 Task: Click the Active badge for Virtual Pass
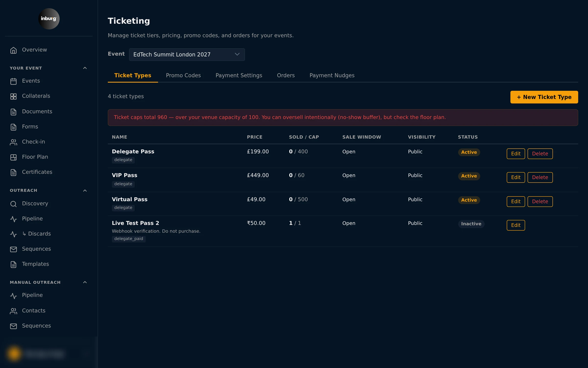coord(469,200)
